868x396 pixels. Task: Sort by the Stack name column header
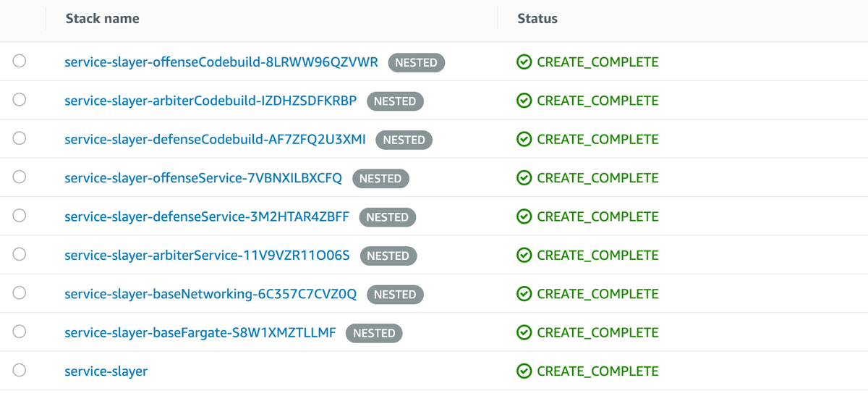pyautogui.click(x=102, y=18)
